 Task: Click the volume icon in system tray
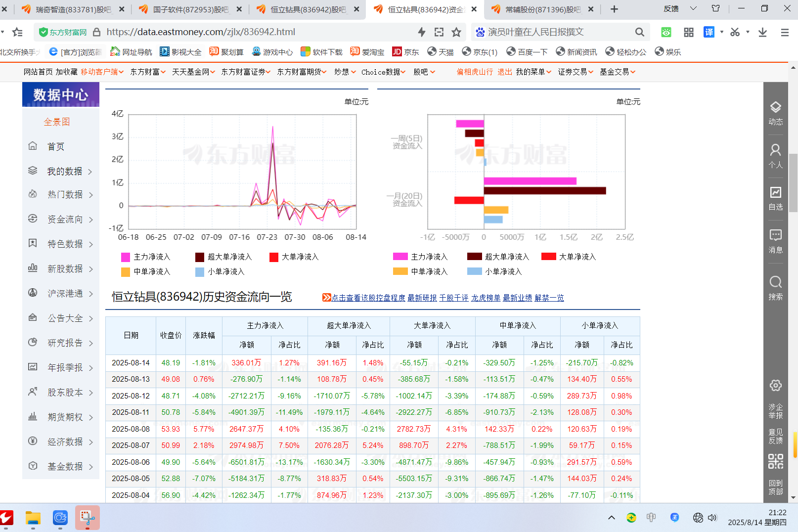click(x=712, y=518)
